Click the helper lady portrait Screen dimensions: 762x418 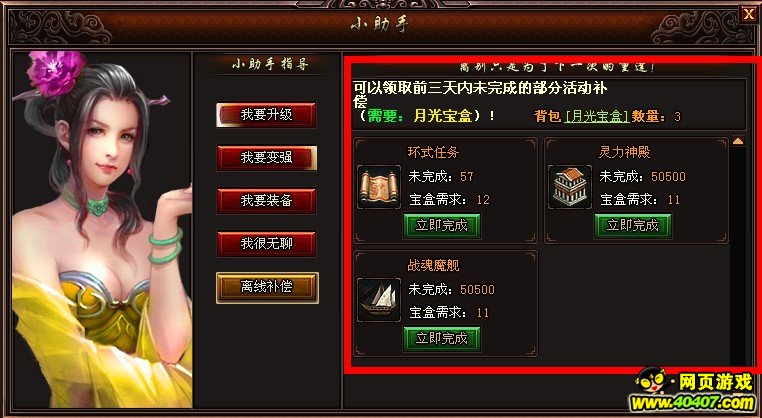click(x=102, y=229)
